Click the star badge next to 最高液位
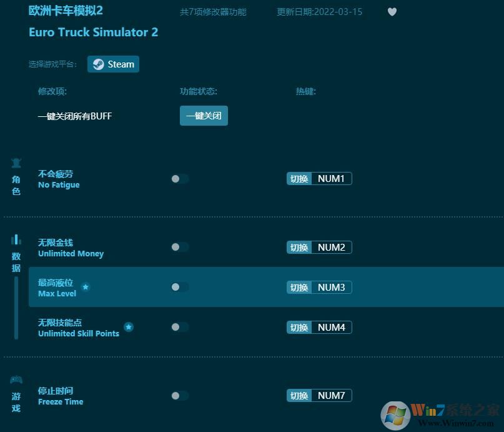 click(86, 287)
